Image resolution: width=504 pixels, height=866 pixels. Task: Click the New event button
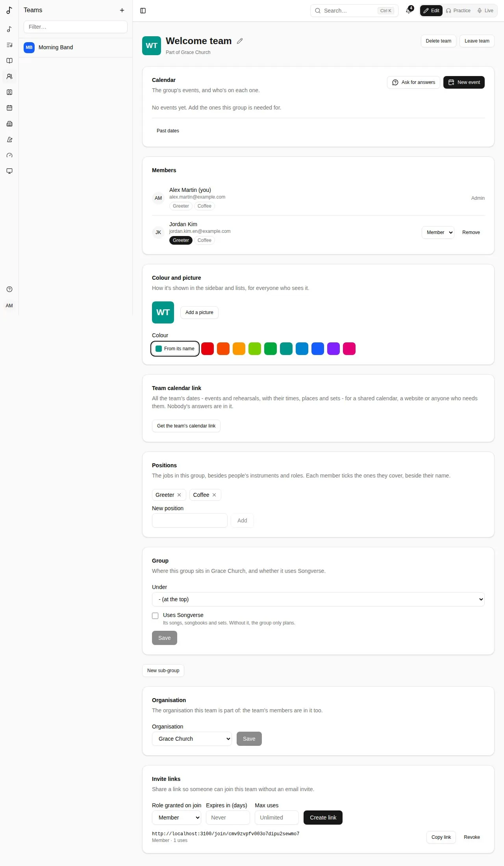click(464, 82)
